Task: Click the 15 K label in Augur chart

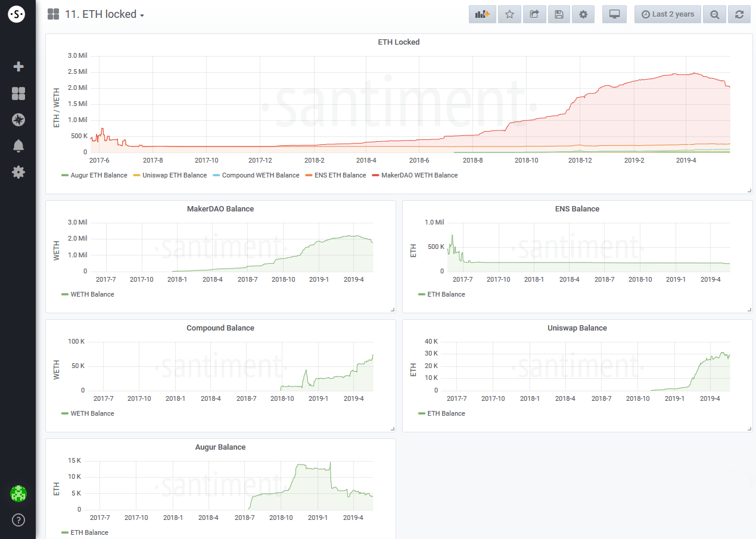Action: coord(74,460)
